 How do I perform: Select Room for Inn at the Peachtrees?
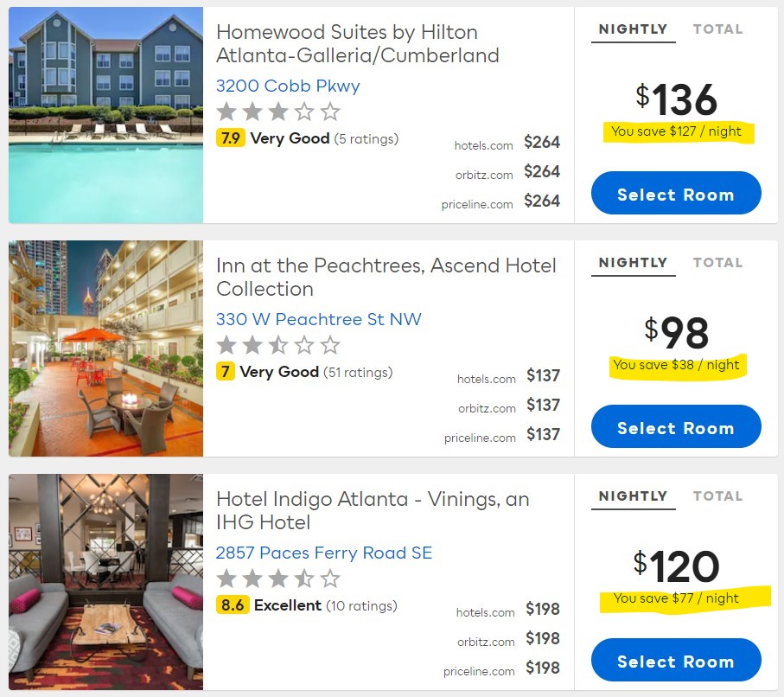tap(676, 427)
